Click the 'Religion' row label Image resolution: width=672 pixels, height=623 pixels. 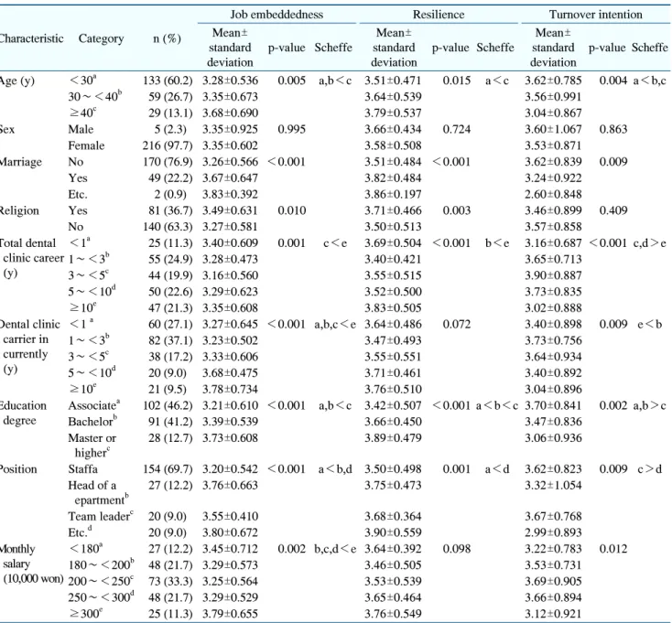click(19, 210)
